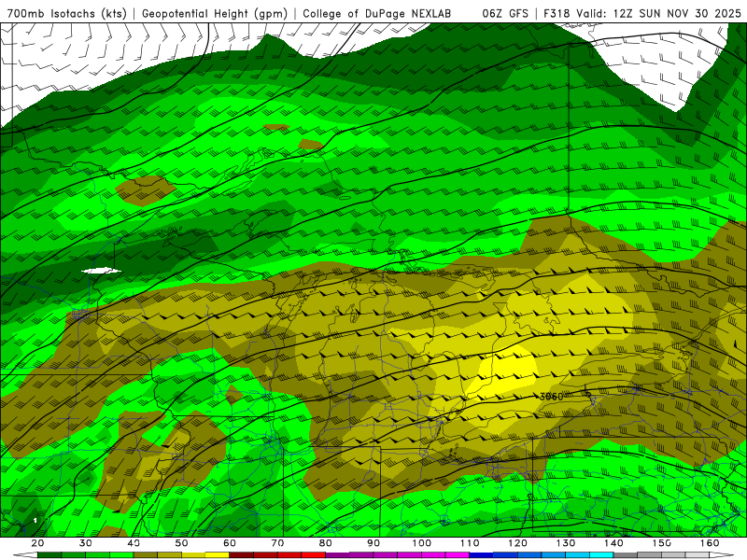747x560 pixels.
Task: Click the '110' legend scale value
Action: pyautogui.click(x=470, y=543)
